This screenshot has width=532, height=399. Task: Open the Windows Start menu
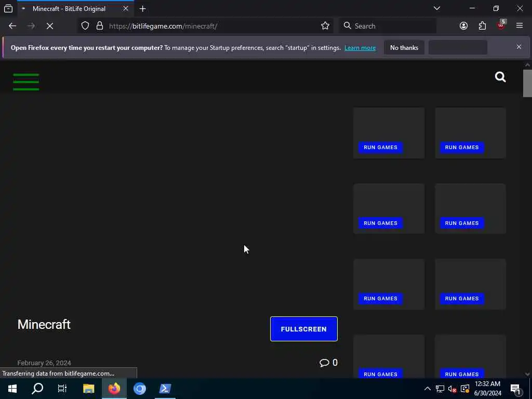tap(12, 389)
